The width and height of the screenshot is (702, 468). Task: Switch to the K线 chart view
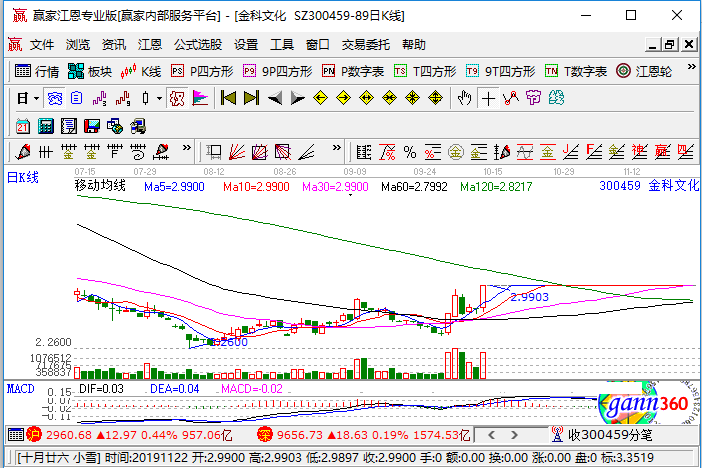[141, 71]
